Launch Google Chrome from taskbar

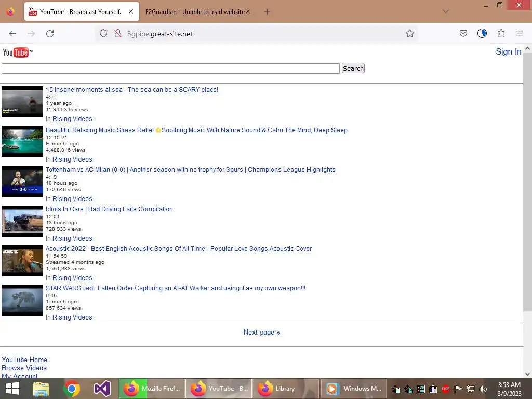pos(72,389)
